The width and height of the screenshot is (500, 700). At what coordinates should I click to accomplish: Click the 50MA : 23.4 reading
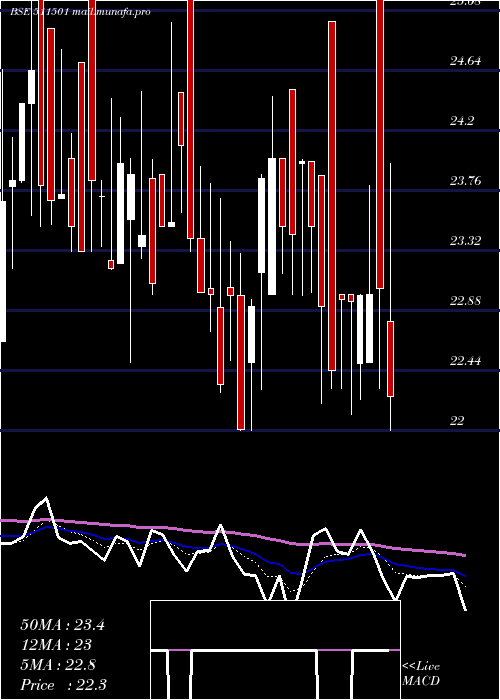(x=62, y=625)
